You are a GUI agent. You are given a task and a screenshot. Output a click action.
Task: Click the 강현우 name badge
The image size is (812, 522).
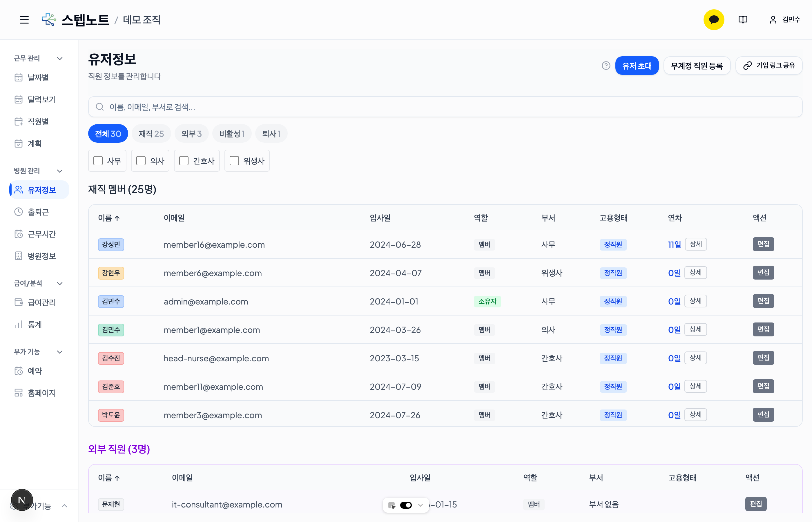tap(111, 273)
